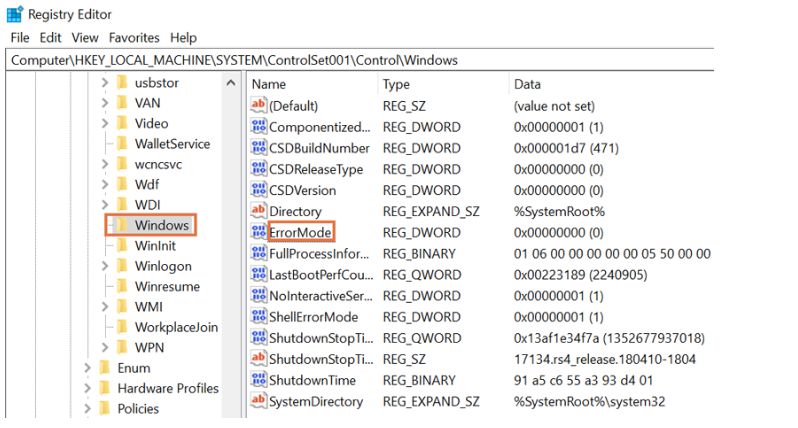This screenshot has height=428, width=798.
Task: Open the File menu
Action: click(x=20, y=38)
